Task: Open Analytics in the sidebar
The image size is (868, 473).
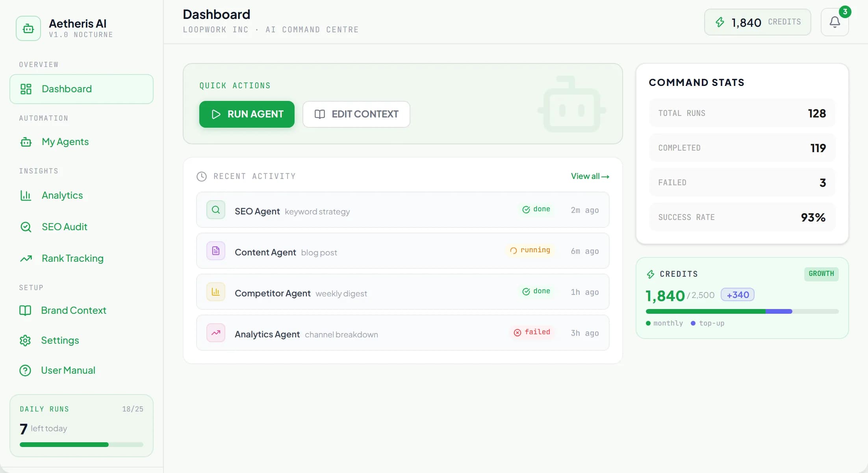Action: tap(62, 196)
